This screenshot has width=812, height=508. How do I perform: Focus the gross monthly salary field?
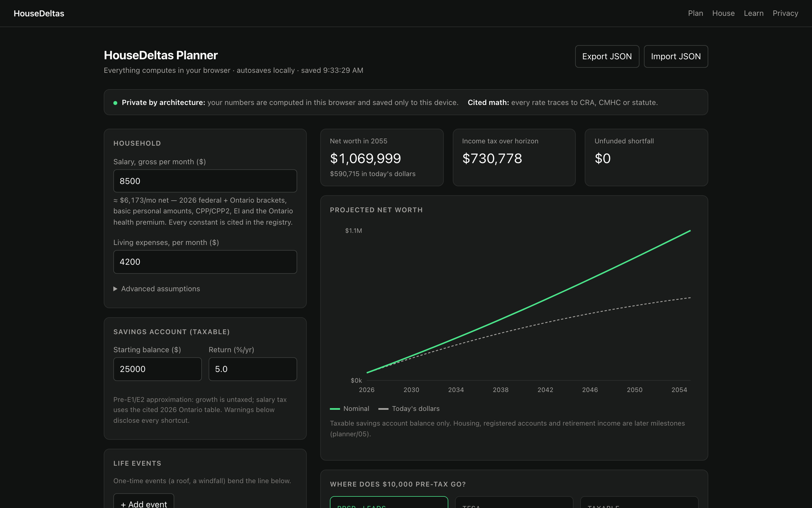205,181
